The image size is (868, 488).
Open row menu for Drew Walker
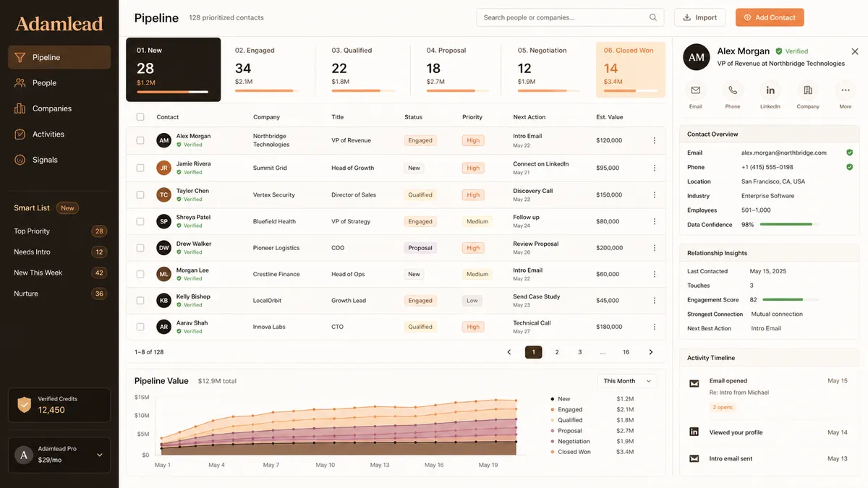coord(655,248)
